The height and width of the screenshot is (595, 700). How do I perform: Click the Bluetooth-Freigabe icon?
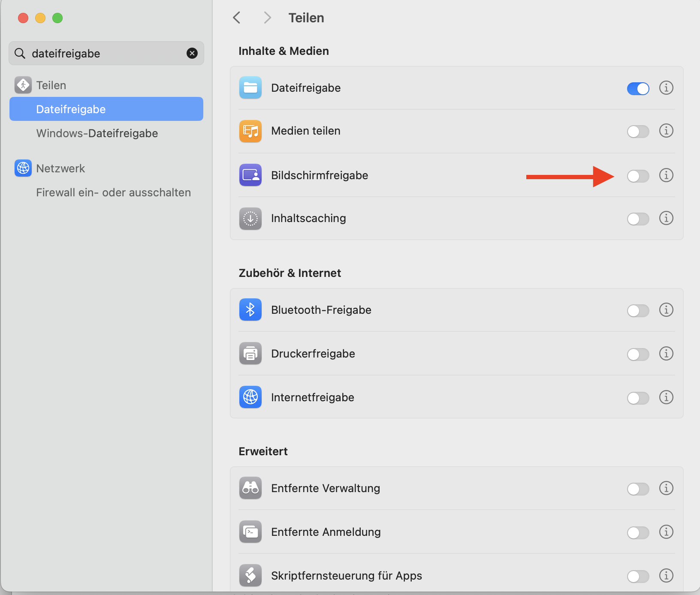pyautogui.click(x=250, y=310)
